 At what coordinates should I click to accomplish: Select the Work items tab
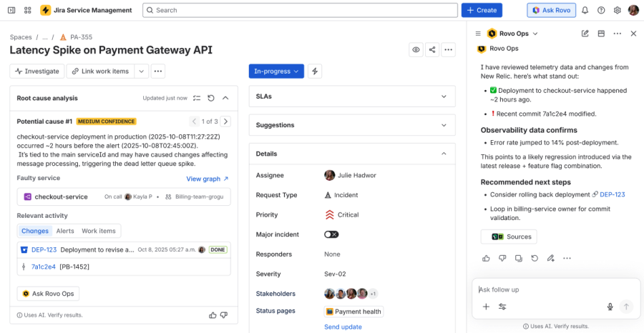(x=99, y=231)
